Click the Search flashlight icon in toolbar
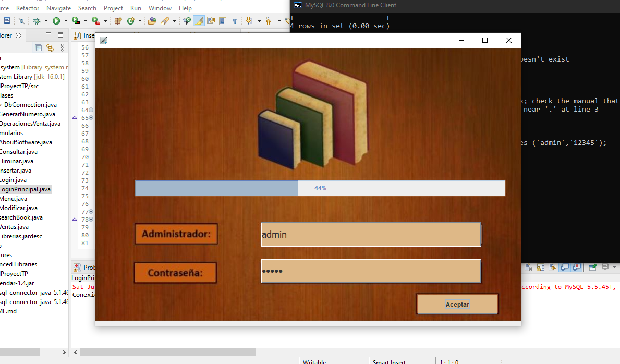The image size is (620, 364). pos(165,20)
